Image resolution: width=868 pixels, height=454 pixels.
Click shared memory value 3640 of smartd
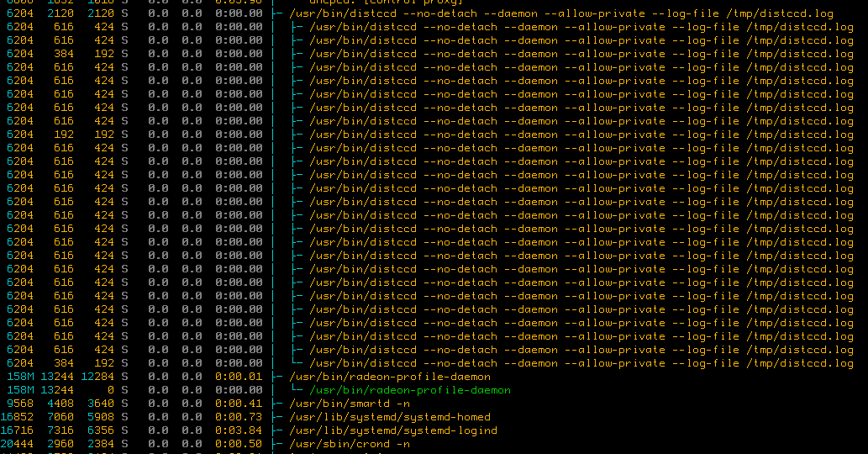101,404
